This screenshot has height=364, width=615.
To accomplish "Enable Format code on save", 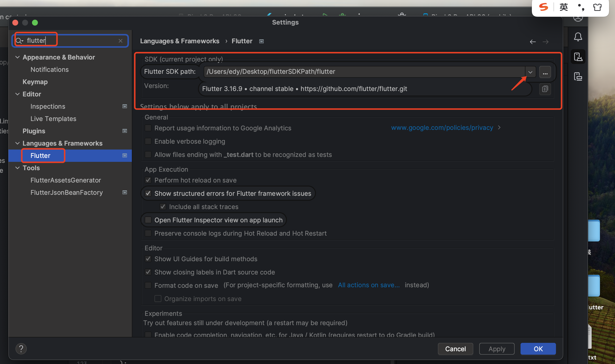I will (148, 285).
